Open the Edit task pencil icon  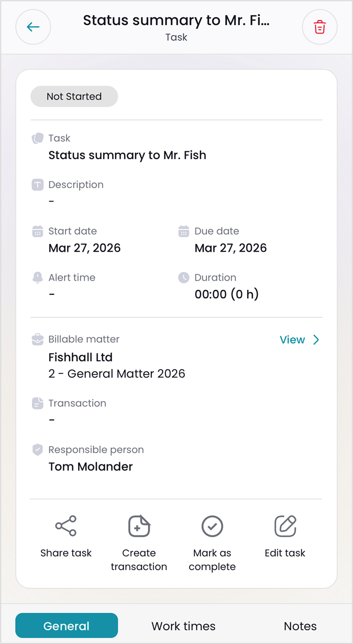[x=285, y=526]
